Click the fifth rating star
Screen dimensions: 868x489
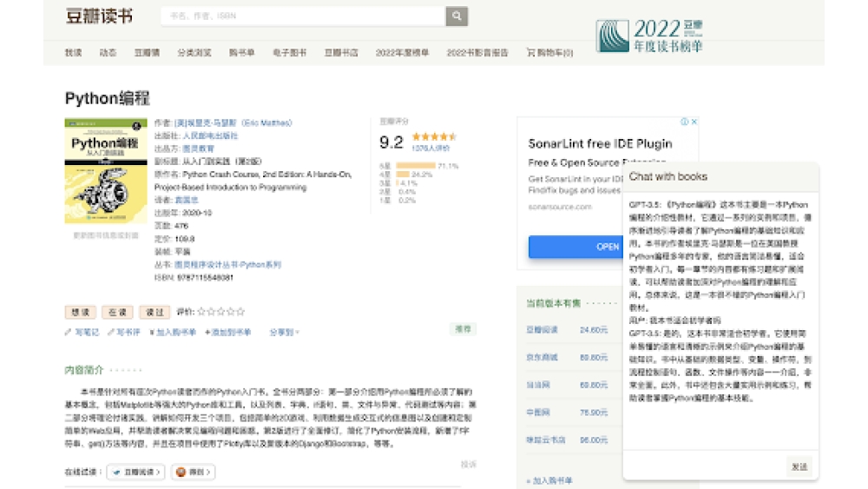240,312
